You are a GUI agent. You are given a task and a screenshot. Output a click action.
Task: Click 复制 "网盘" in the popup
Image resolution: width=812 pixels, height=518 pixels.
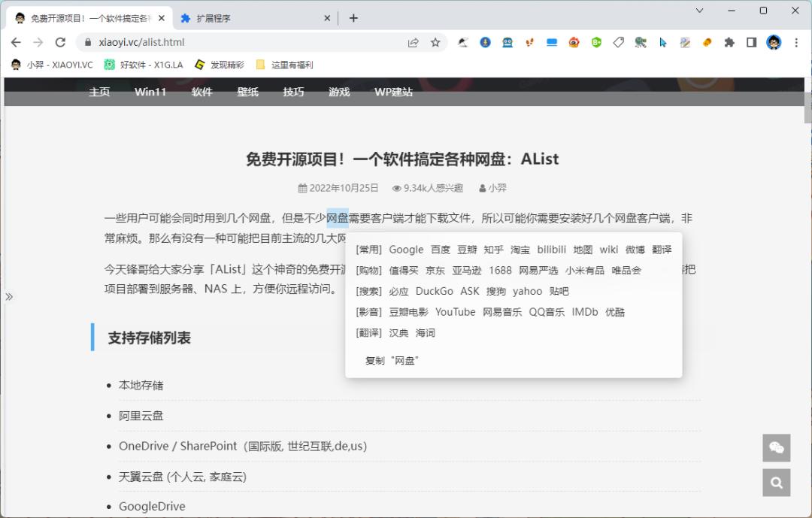391,360
